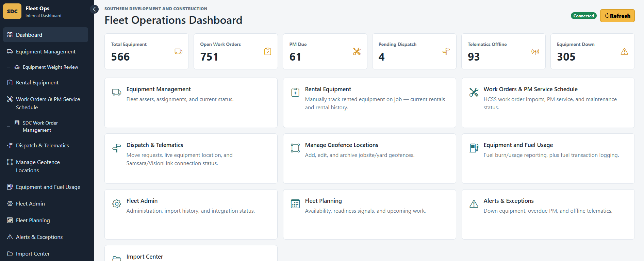Click the truck icon on Total Equipment card
Screen dimensions: 644x261
(x=178, y=51)
